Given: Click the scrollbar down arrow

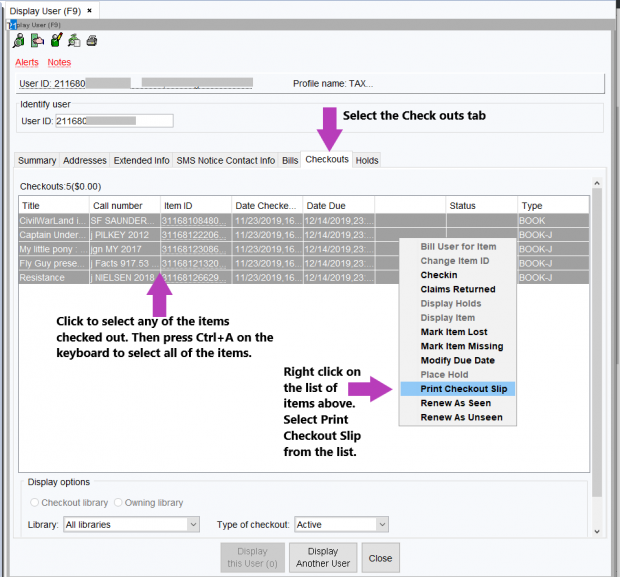Looking at the screenshot, I should [x=597, y=532].
